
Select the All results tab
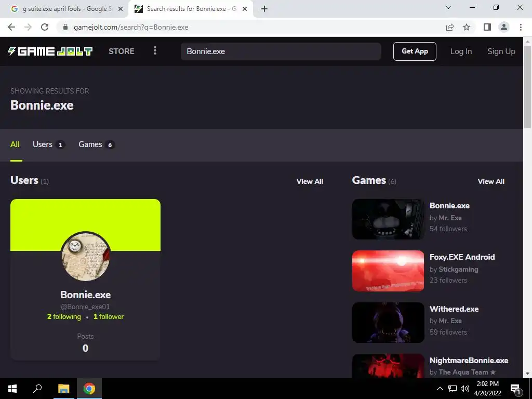[x=15, y=144]
